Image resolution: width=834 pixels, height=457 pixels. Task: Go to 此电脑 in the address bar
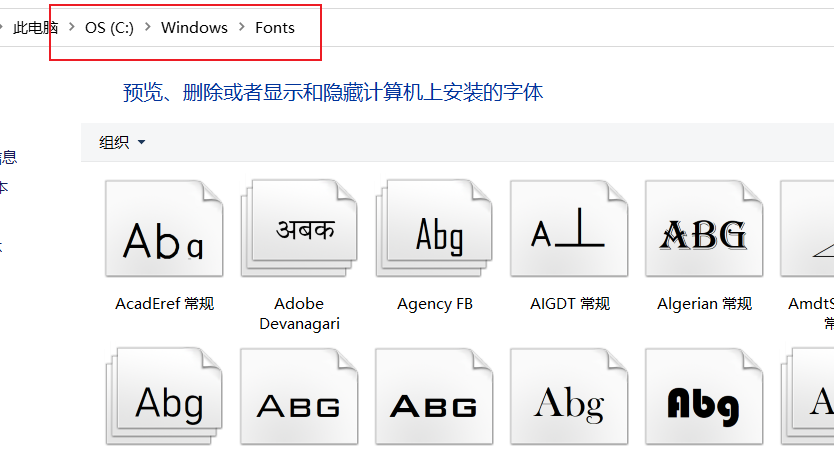pos(36,27)
